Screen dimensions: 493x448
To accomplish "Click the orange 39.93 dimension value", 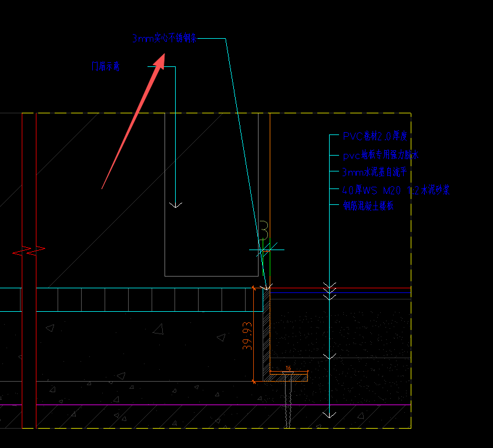I will click(247, 336).
